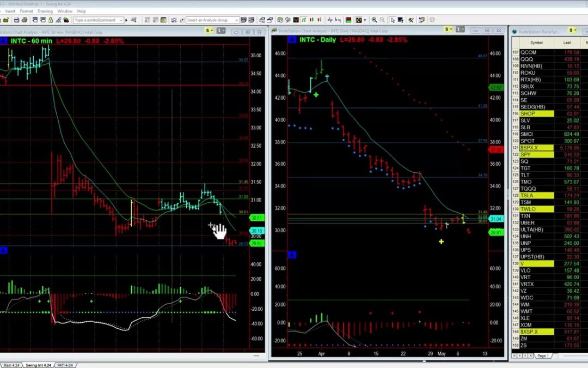Click the last-page arrow in RadarScreen tabs
Screen dimensions: 588x368
531,355
